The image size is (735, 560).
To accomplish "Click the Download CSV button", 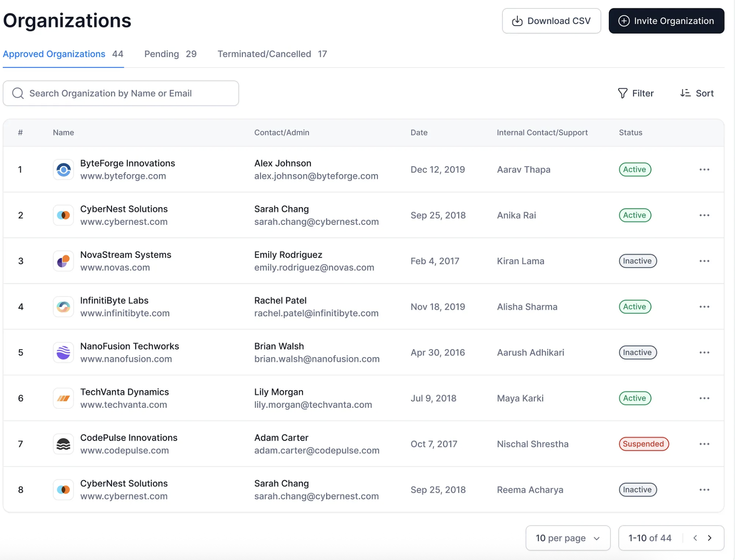I will 551,21.
